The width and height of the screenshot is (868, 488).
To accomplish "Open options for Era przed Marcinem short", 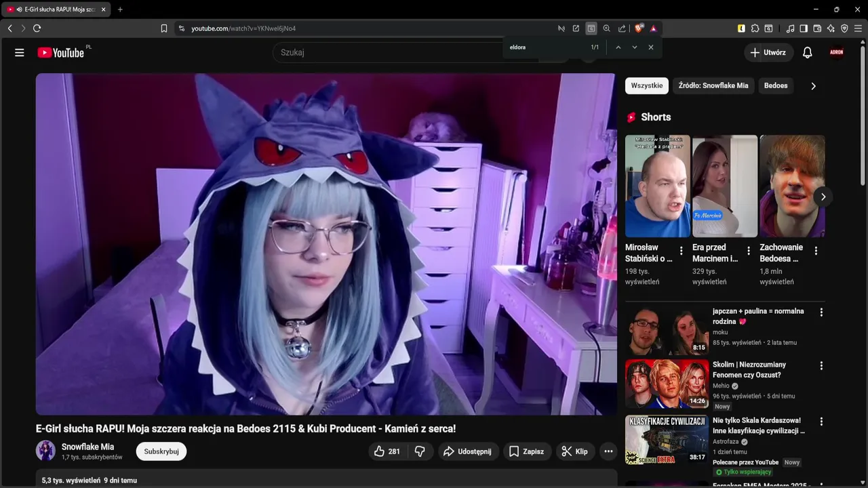I will click(x=749, y=251).
